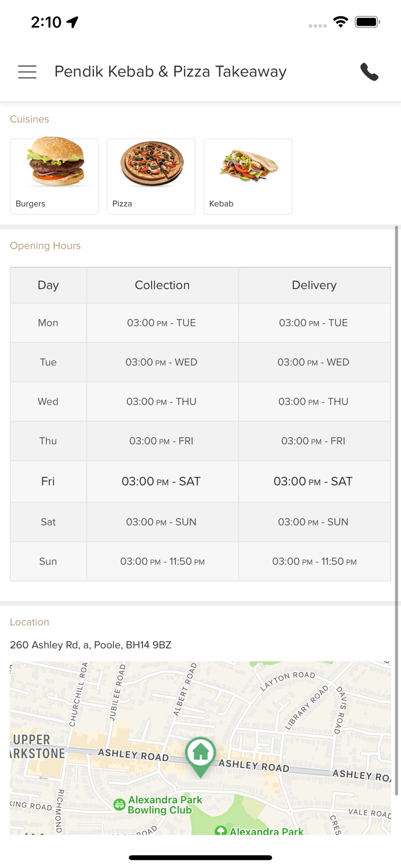Image resolution: width=401 pixels, height=868 pixels.
Task: Select the Delivery column header
Action: coord(314,285)
